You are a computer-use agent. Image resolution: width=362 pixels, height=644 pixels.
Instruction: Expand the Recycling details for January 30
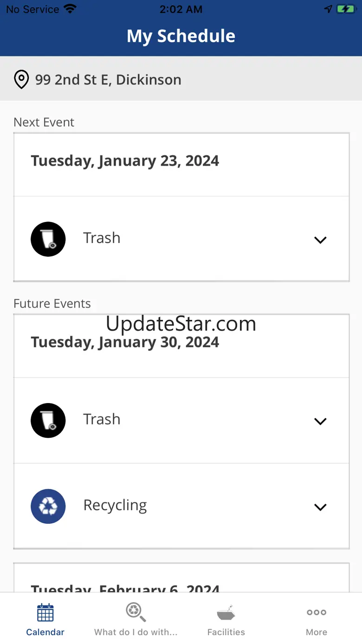320,507
